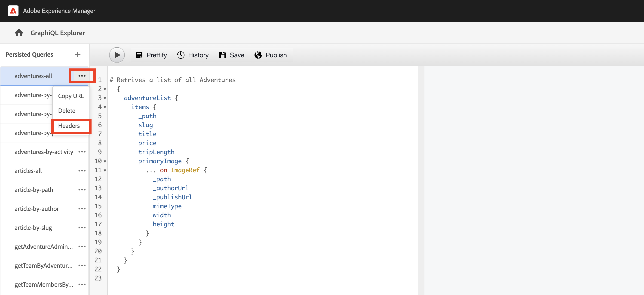Open query History

[193, 55]
